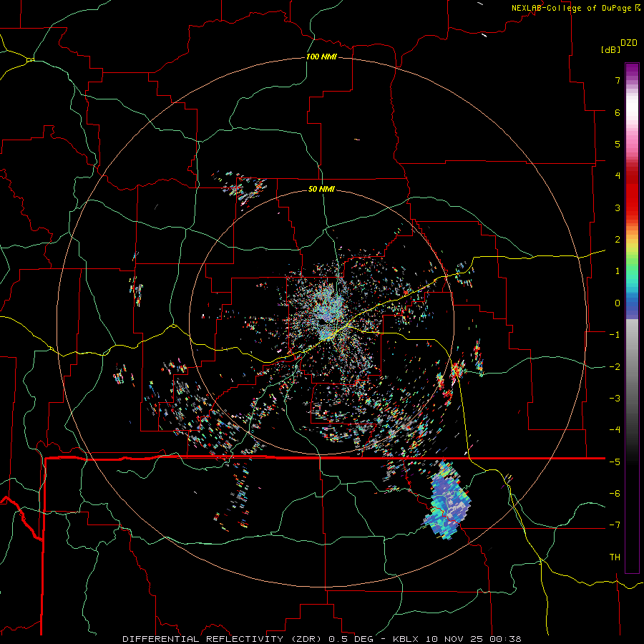Click the -4 value on the color scale
The height and width of the screenshot is (644, 644).
[x=615, y=430]
